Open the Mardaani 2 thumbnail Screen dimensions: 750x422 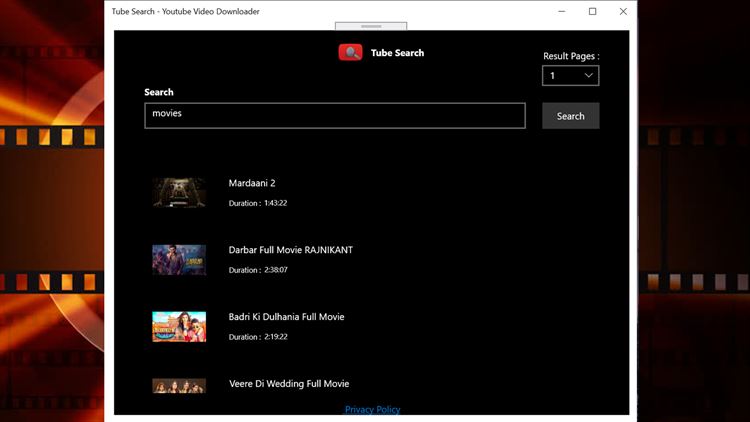179,192
